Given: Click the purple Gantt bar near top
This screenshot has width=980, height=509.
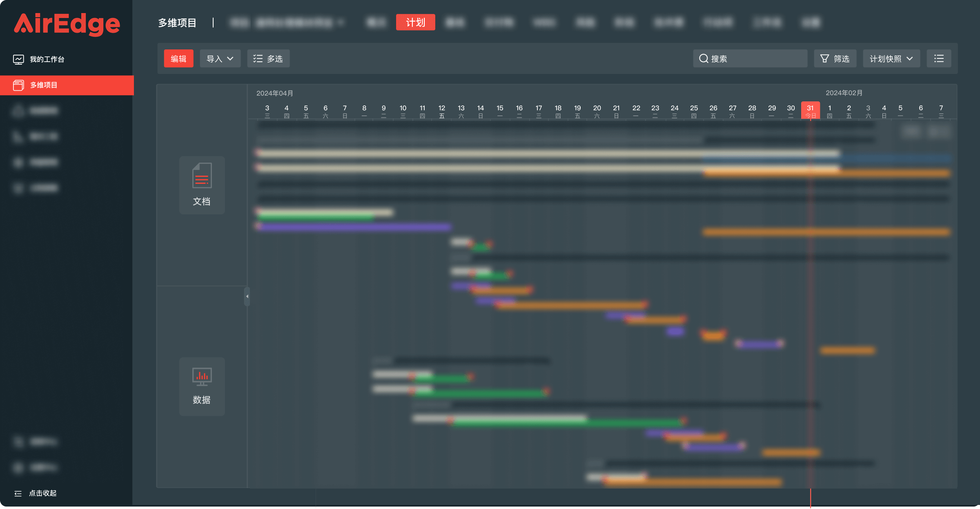Looking at the screenshot, I should click(354, 227).
